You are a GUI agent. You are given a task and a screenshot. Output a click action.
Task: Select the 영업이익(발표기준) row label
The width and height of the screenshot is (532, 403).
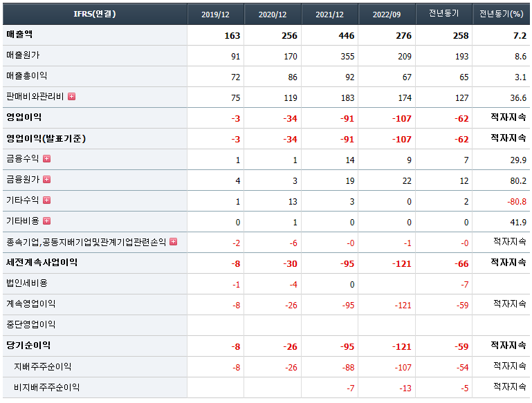click(46, 138)
